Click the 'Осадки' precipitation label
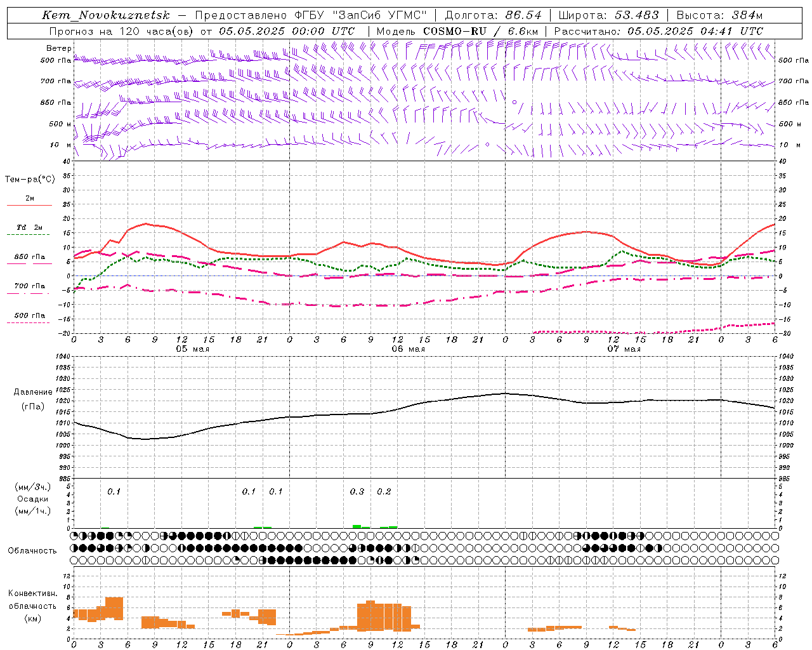Image resolution: width=812 pixels, height=650 pixels. [x=33, y=499]
